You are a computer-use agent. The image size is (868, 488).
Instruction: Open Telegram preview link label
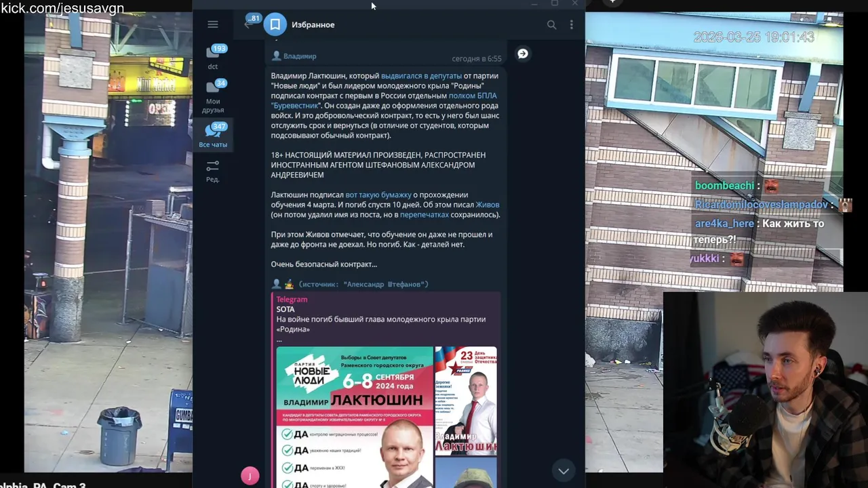tap(292, 300)
